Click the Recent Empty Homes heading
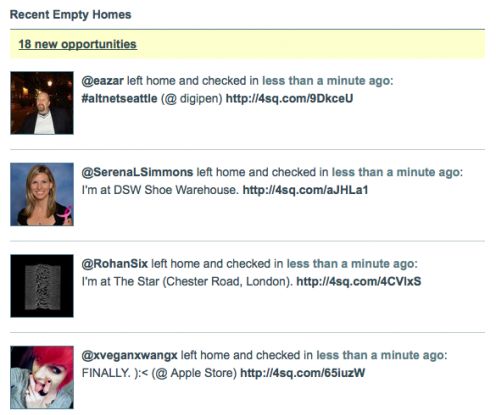The width and height of the screenshot is (496, 415). pos(71,15)
